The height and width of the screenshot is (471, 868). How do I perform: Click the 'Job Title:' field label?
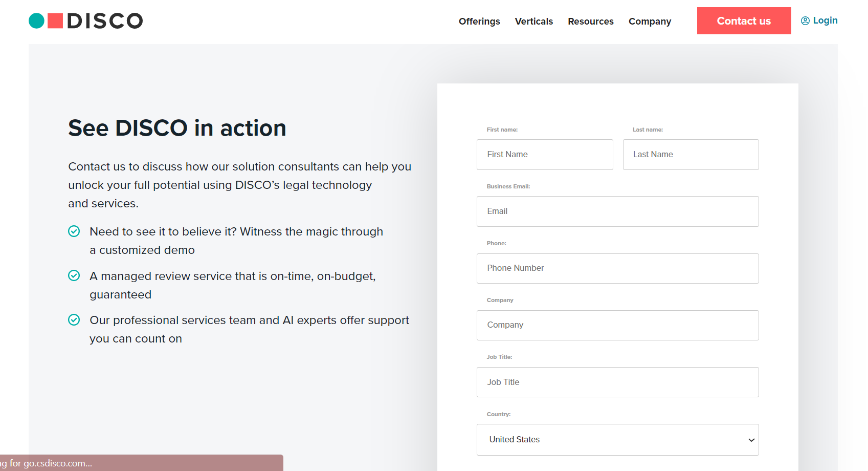coord(499,357)
